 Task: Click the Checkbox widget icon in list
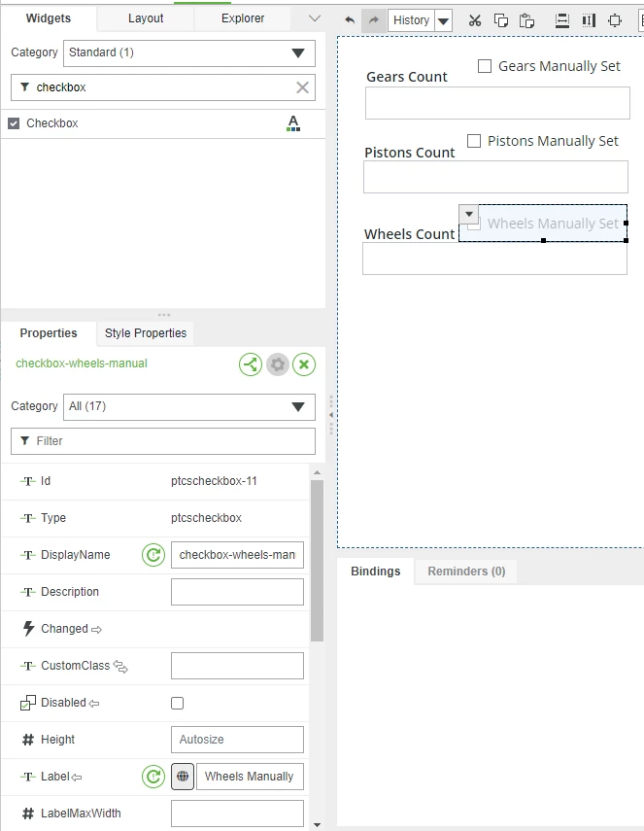14,123
